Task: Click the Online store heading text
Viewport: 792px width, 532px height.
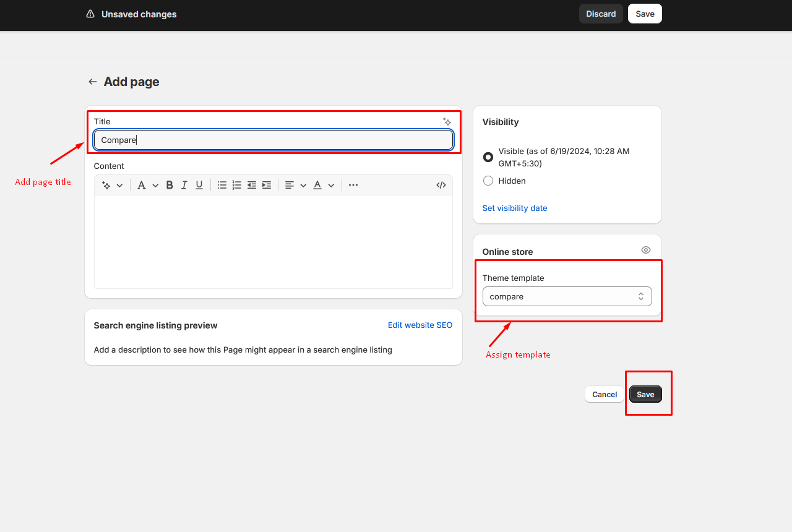Action: click(x=507, y=252)
